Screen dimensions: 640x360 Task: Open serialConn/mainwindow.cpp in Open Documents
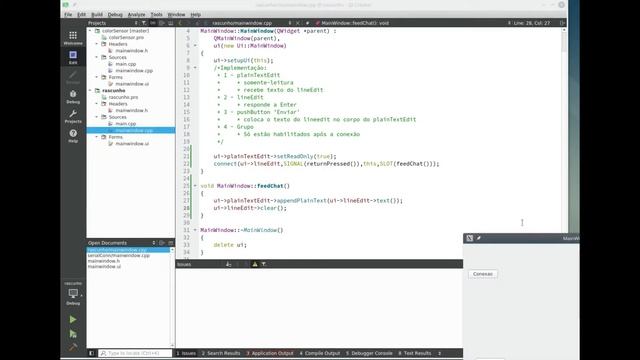(x=119, y=256)
